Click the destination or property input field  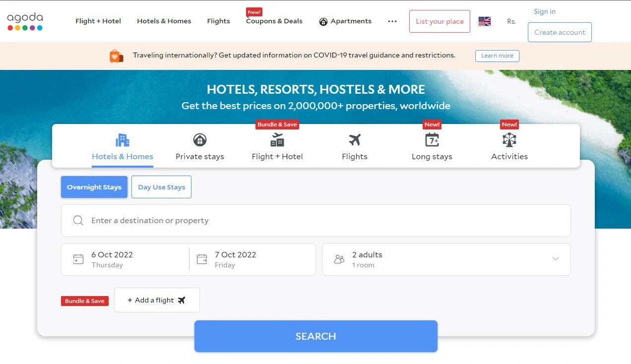click(316, 221)
